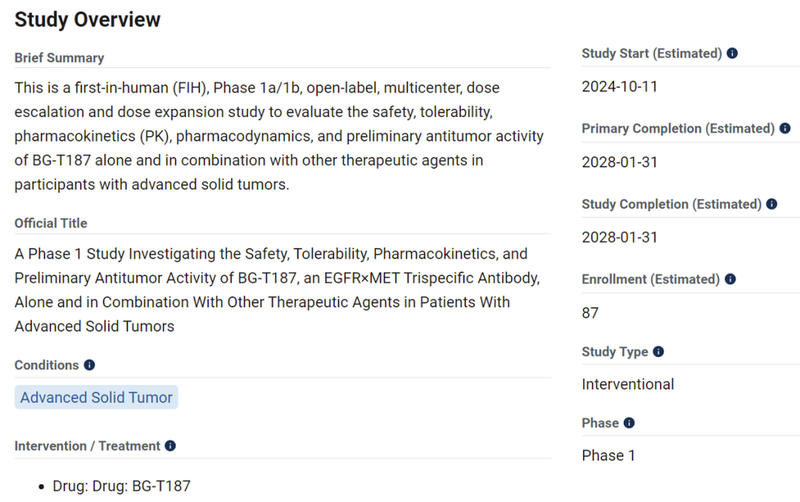
Task: Select the Drug: BG-T187 intervention list item
Action: (120, 486)
